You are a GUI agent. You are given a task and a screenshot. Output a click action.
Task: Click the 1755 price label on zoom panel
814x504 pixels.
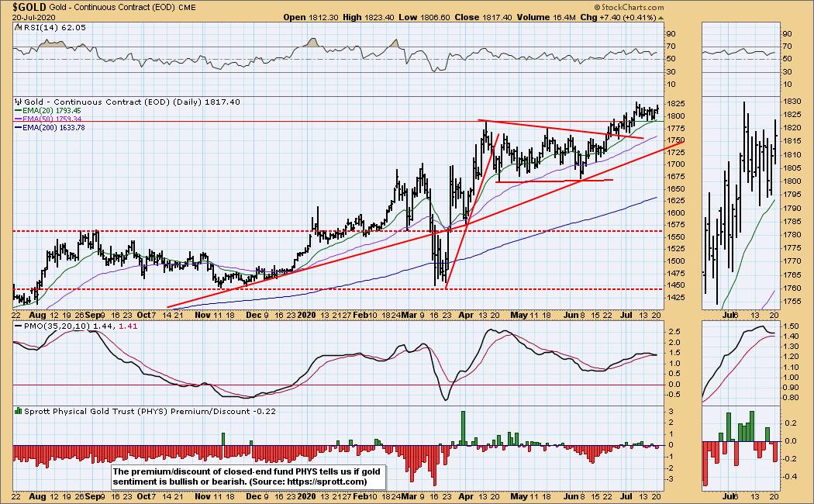pos(792,302)
